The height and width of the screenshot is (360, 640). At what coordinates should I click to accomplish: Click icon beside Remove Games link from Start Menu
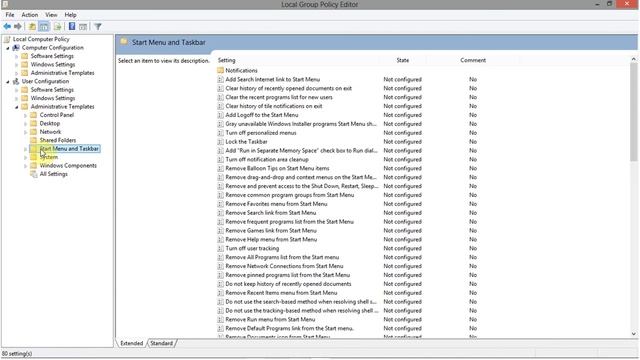pyautogui.click(x=220, y=230)
